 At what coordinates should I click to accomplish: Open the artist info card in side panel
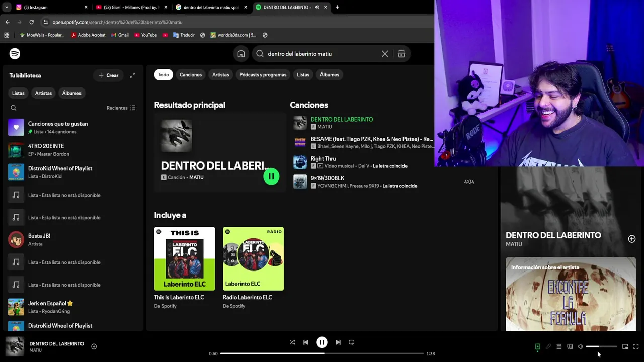tap(571, 294)
